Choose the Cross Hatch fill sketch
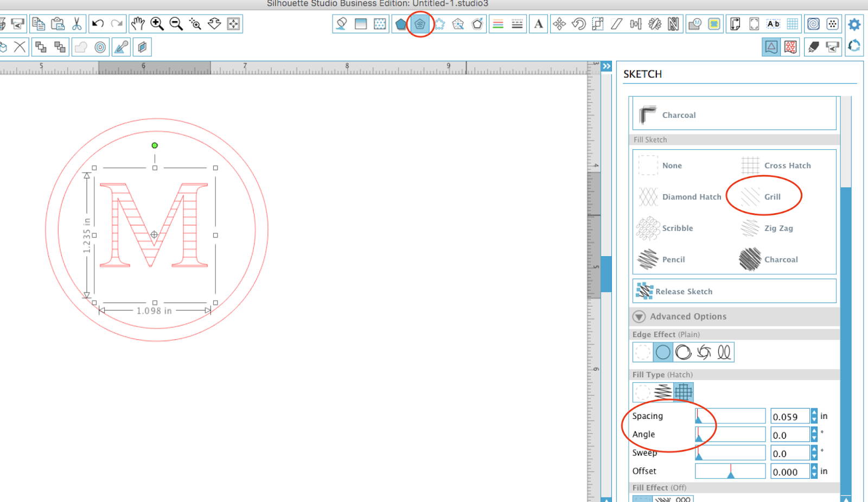868x502 pixels. [776, 165]
